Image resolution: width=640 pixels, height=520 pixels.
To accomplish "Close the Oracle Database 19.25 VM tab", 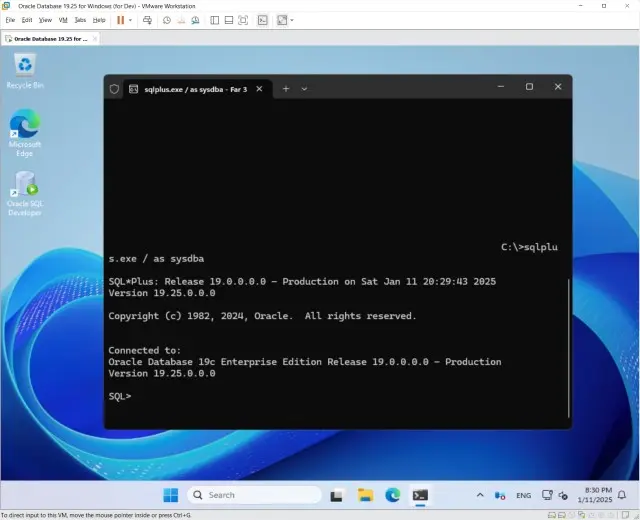I will pos(95,39).
